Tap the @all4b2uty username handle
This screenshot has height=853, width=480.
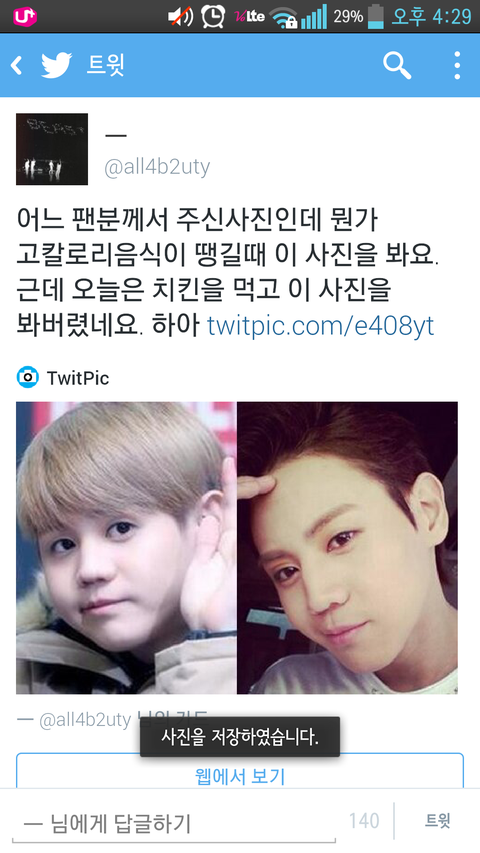157,166
